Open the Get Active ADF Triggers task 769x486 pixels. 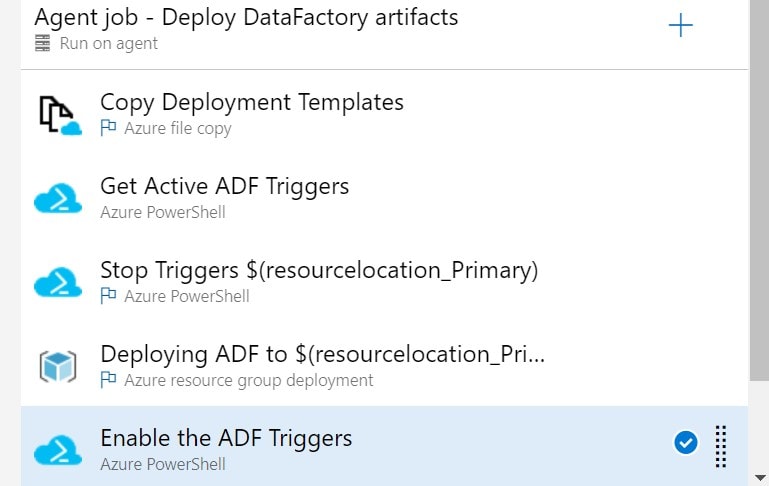(225, 186)
